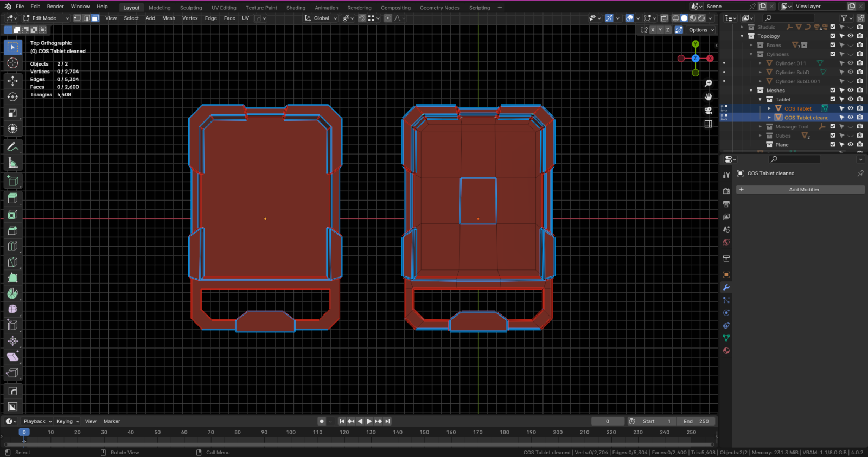The height and width of the screenshot is (457, 868).
Task: Play the animation forward
Action: coord(369,421)
